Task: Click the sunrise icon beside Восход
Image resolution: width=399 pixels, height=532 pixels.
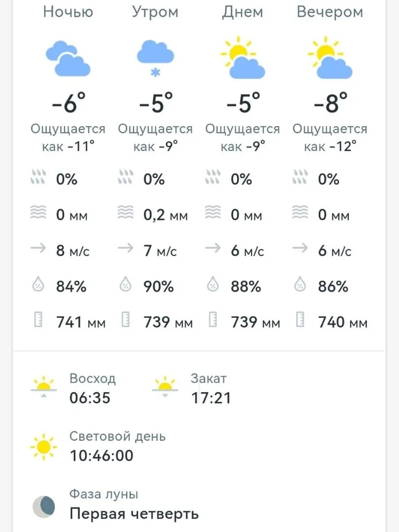Action: pos(43,387)
